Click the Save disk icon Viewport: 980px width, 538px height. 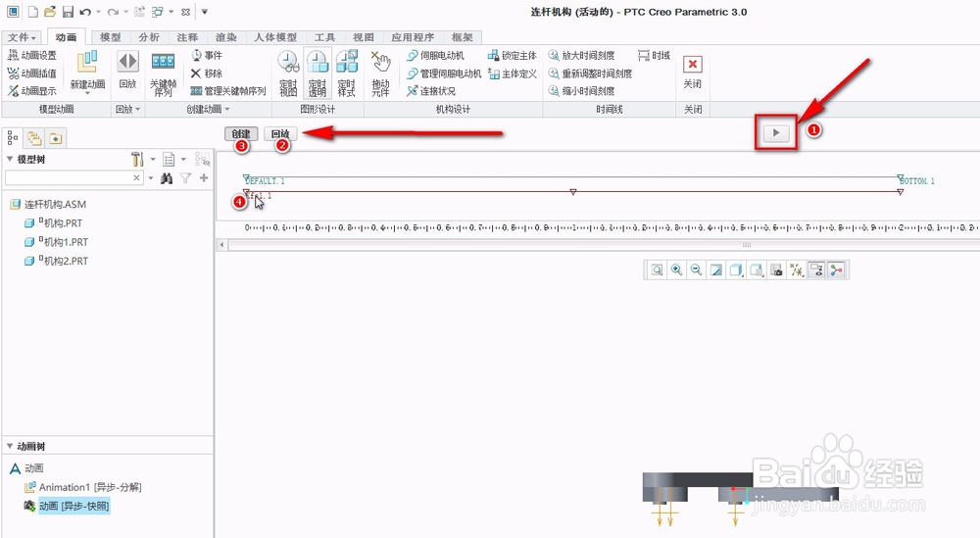click(69, 12)
